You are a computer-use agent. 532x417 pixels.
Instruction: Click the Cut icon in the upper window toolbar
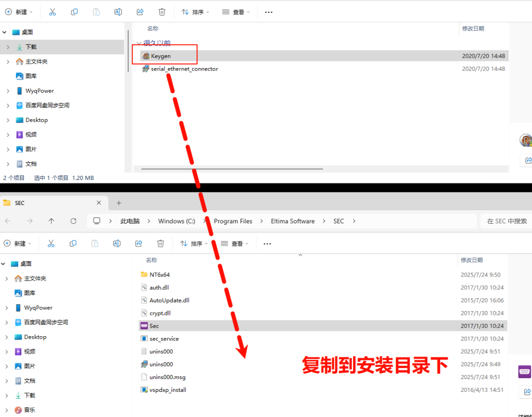(x=52, y=12)
